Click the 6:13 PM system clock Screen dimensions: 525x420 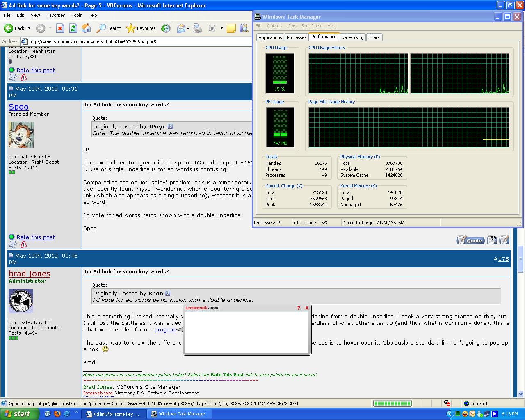click(x=509, y=414)
